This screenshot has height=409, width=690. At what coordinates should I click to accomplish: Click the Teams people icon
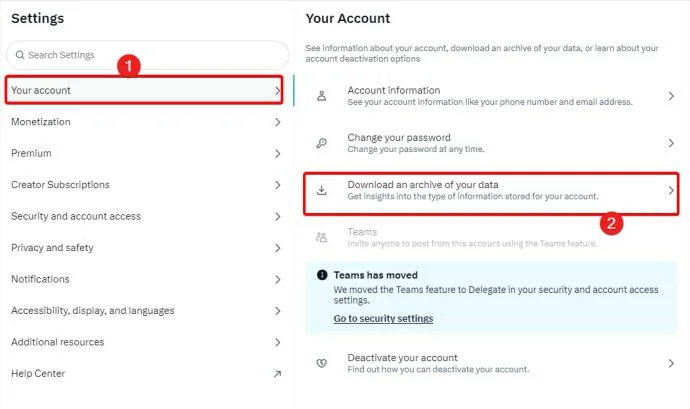(322, 237)
